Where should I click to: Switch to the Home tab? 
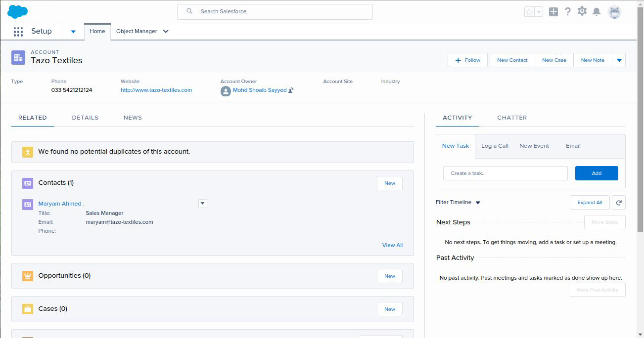(97, 31)
